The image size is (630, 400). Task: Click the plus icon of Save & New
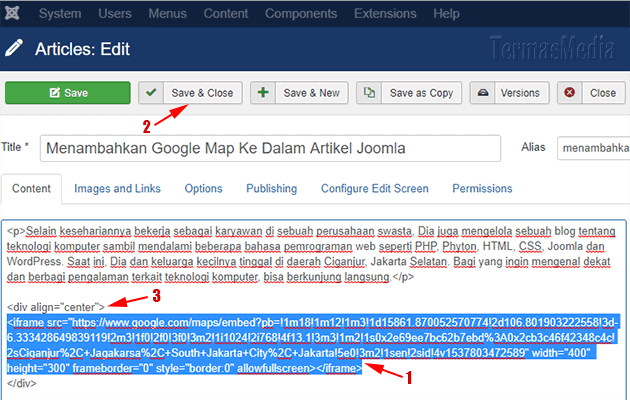(263, 93)
